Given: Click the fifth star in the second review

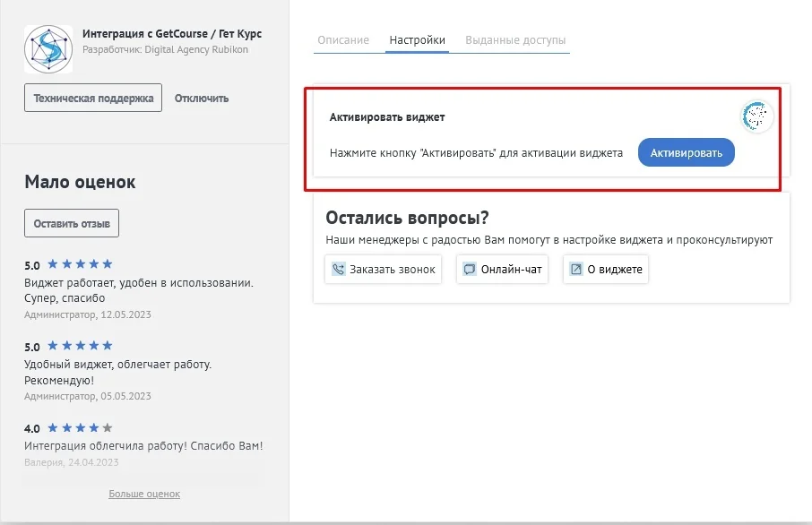Looking at the screenshot, I should [x=108, y=346].
